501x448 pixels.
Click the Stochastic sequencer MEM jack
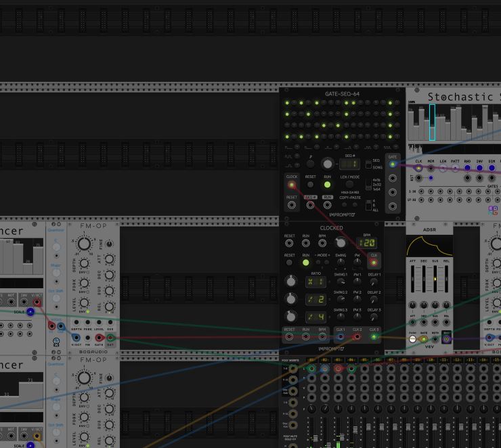[431, 168]
